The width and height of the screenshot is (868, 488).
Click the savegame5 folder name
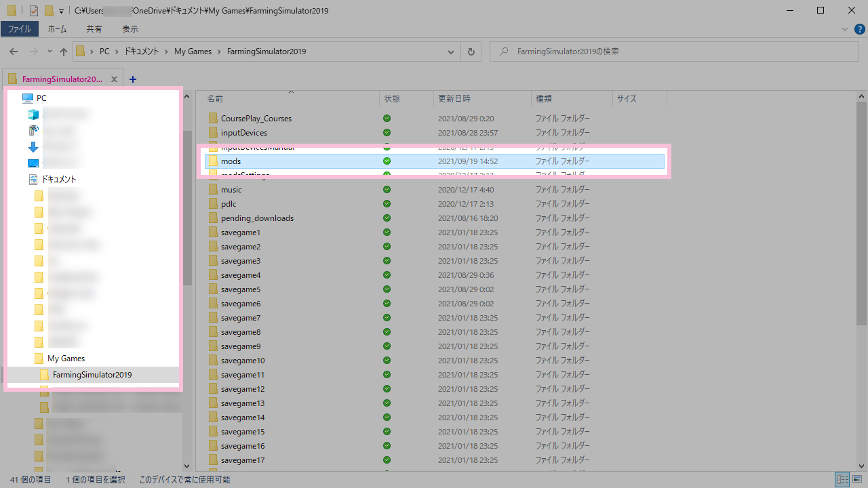click(241, 289)
